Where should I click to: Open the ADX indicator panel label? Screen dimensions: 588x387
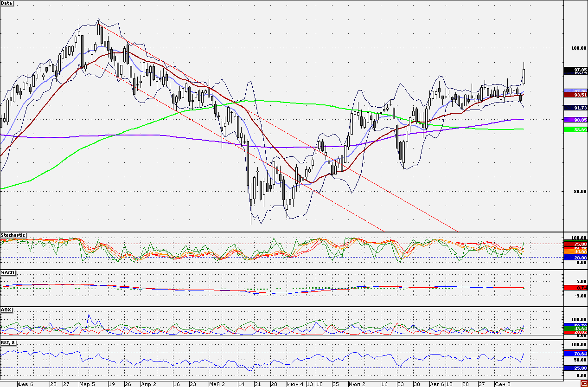tap(6, 310)
